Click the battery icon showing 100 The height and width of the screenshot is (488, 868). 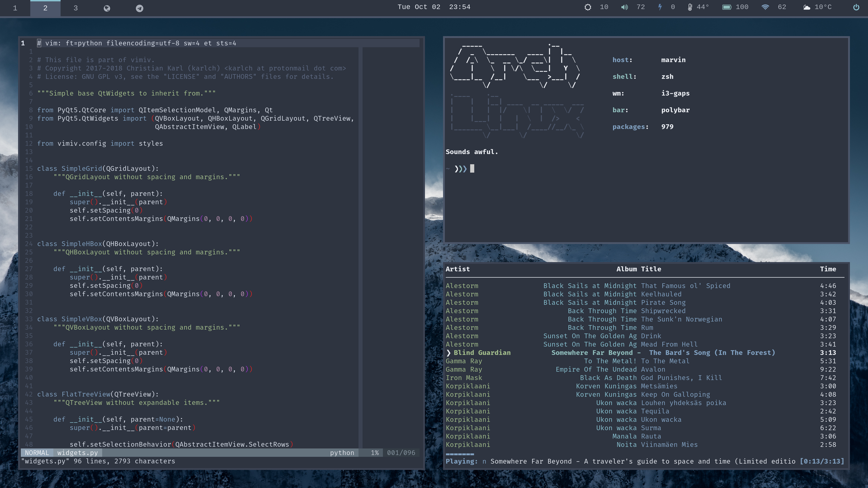click(726, 7)
